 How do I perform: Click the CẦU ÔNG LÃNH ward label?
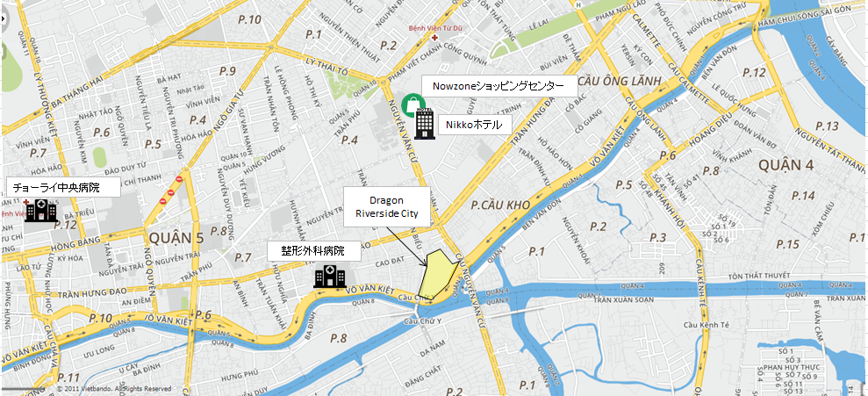coord(620,82)
